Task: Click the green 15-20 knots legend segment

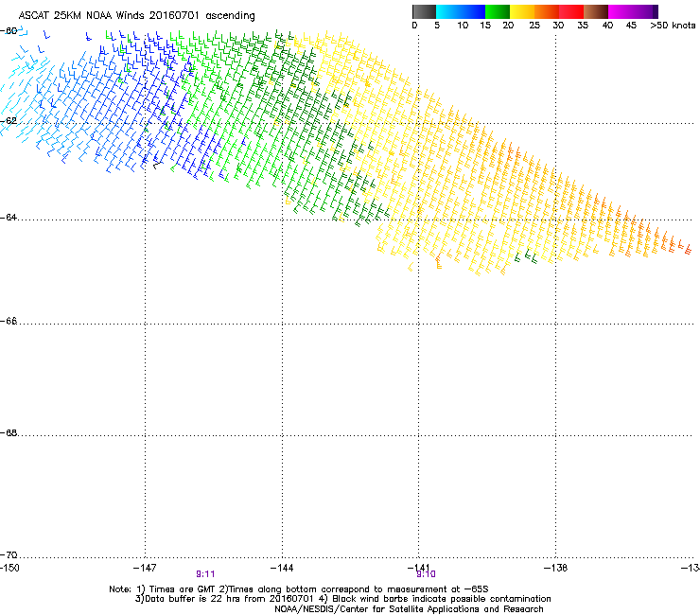Action: (x=498, y=11)
